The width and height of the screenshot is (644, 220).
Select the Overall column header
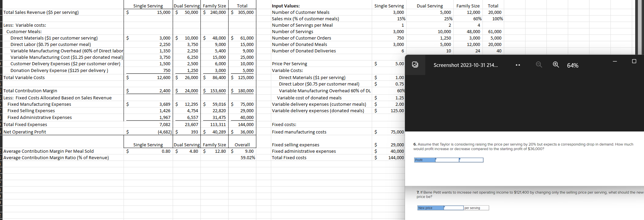click(x=242, y=145)
